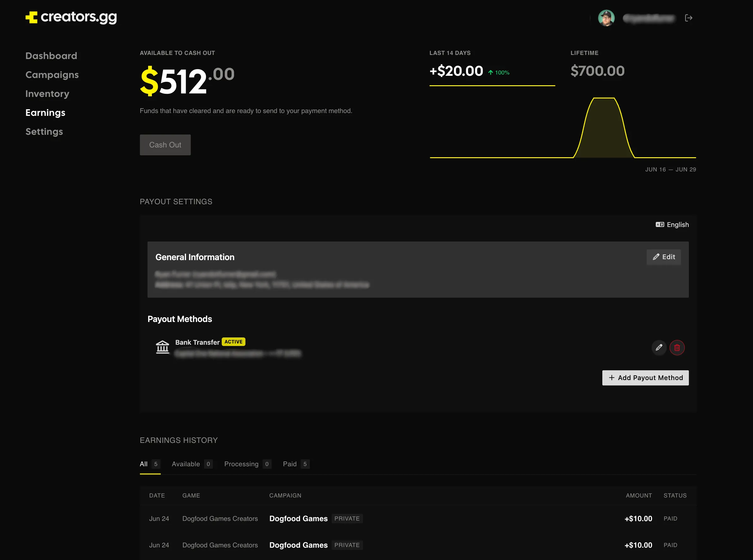Click the bank building icon
Screen dimensions: 753x560
162,347
